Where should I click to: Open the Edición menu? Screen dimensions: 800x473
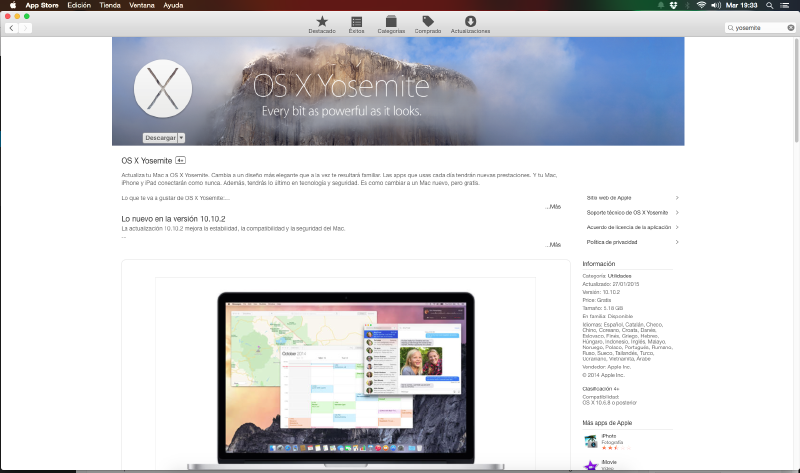79,5
